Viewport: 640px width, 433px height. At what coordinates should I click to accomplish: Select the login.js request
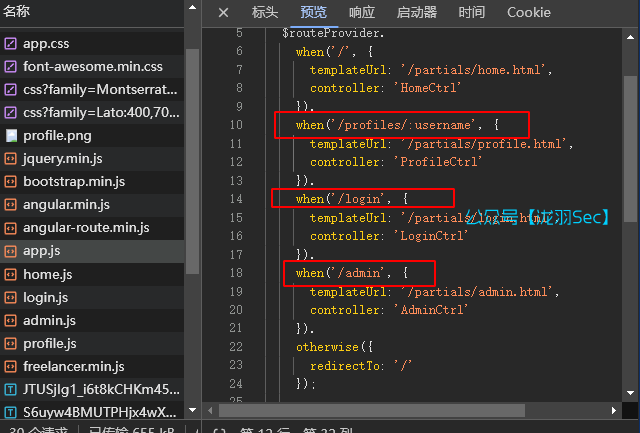(45, 297)
